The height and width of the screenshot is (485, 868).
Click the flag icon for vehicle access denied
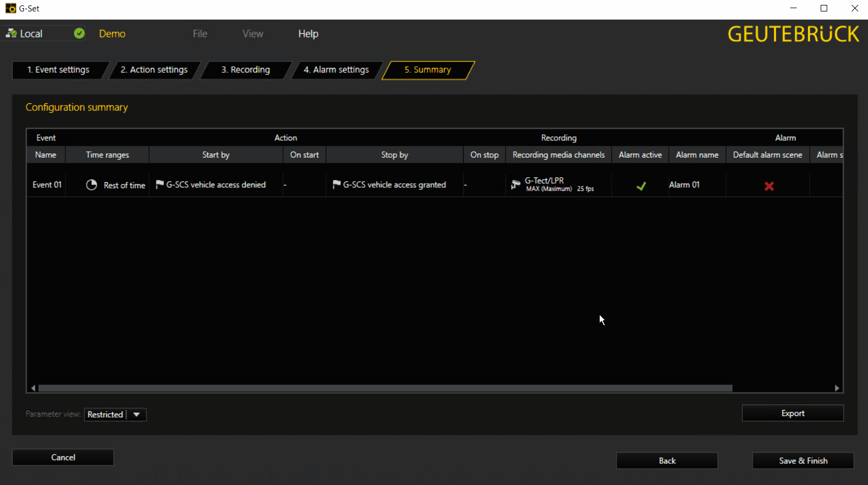pos(159,185)
